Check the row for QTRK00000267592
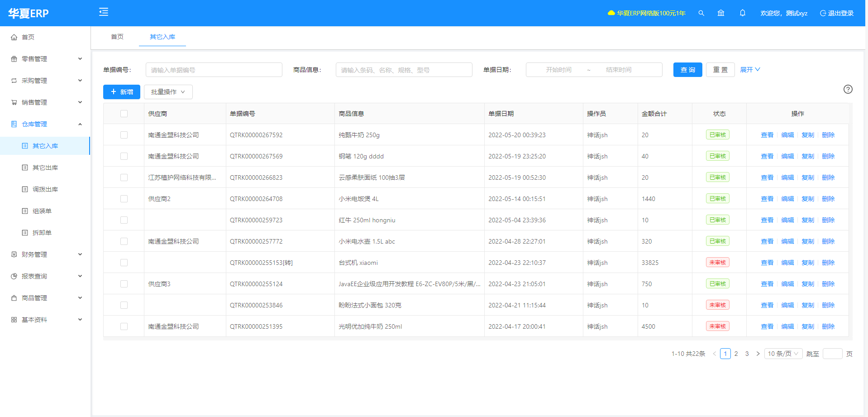 pyautogui.click(x=124, y=135)
